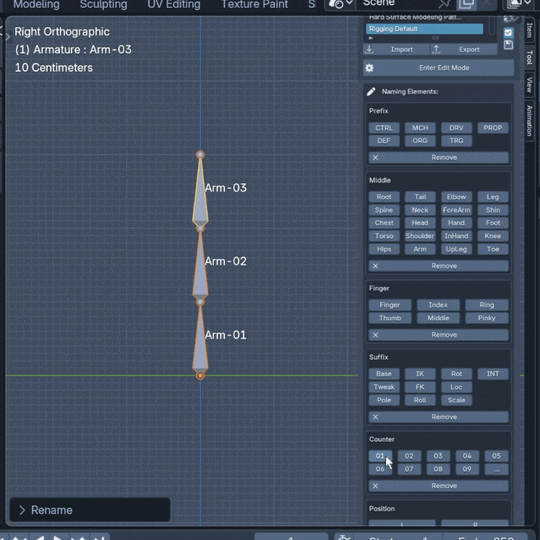Click the pencil icon beside Naming Elements
The image size is (540, 540).
pyautogui.click(x=371, y=92)
